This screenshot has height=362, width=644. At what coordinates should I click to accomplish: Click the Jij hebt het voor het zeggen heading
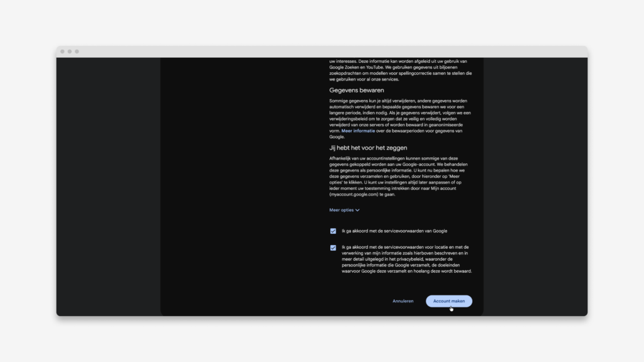coord(368,148)
